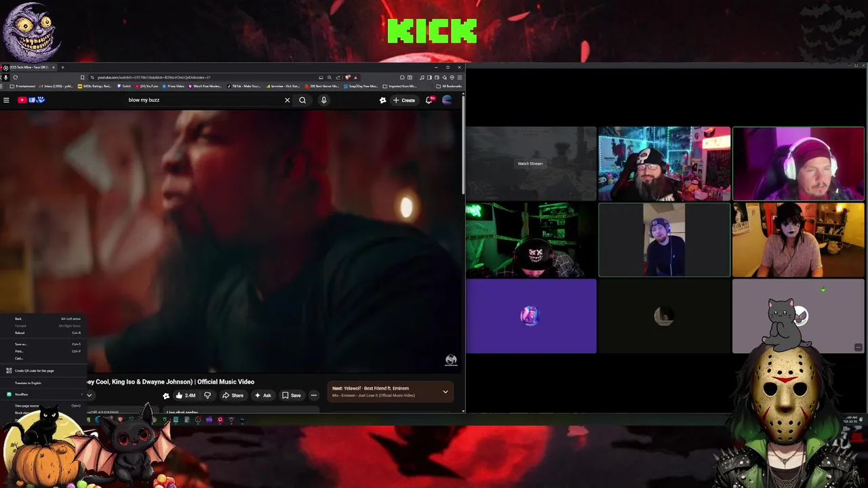Select the purple avatar participant tile
The width and height of the screenshot is (868, 488).
(x=531, y=317)
